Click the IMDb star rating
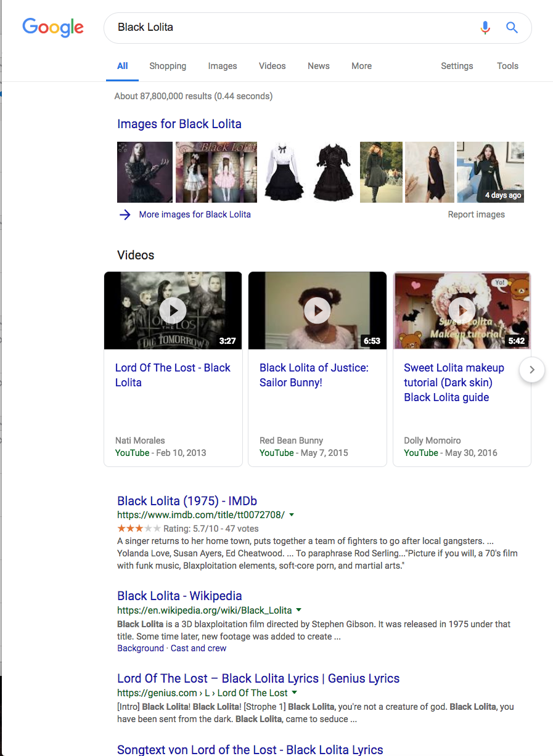 click(x=139, y=529)
